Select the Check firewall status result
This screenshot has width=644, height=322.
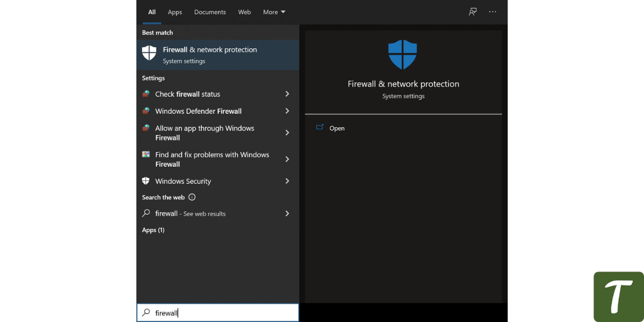coord(218,94)
